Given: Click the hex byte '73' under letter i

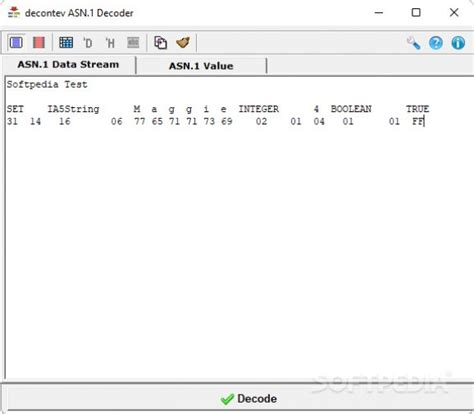Looking at the screenshot, I should tap(209, 121).
